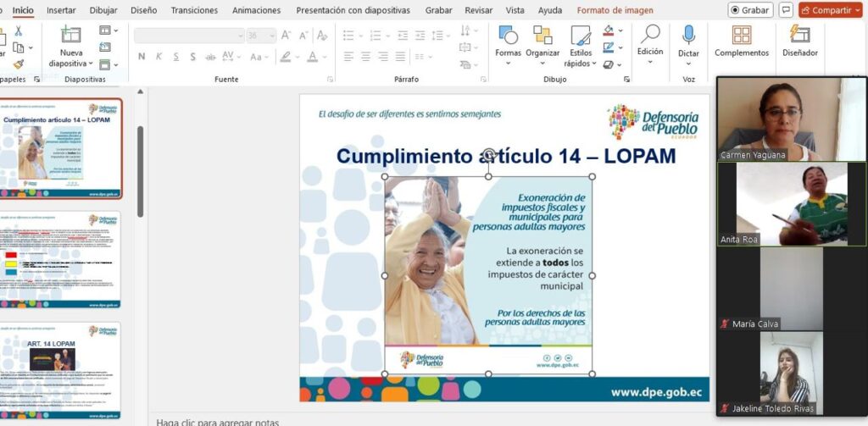868x426 pixels.
Task: Click the Formas shapes icon
Action: (x=508, y=41)
